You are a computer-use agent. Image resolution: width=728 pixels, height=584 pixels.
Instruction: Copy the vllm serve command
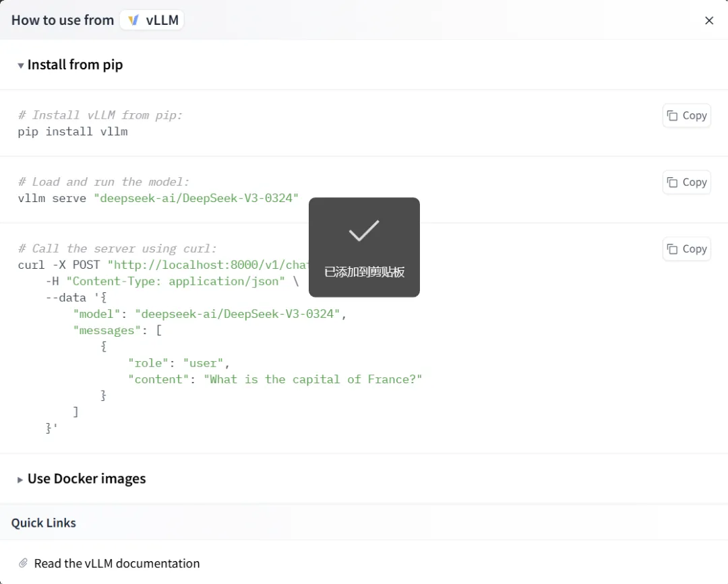(x=686, y=183)
